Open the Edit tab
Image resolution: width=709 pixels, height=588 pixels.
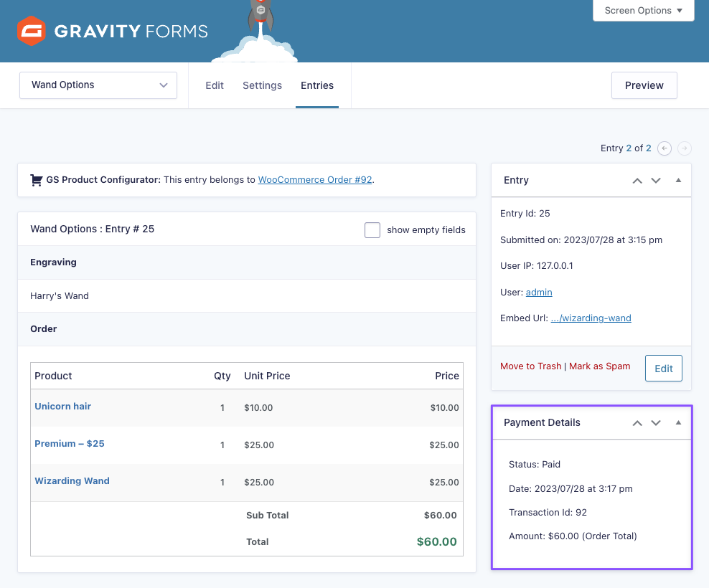point(215,85)
